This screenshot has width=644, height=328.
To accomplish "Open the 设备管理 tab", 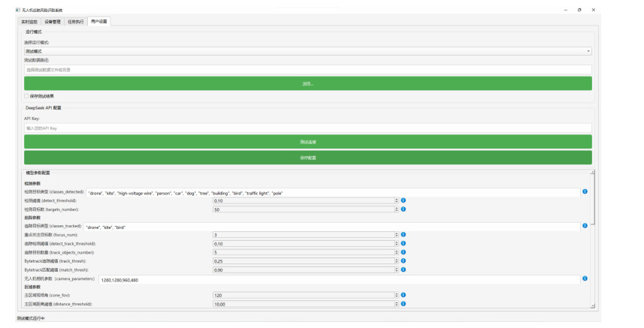I will click(53, 22).
